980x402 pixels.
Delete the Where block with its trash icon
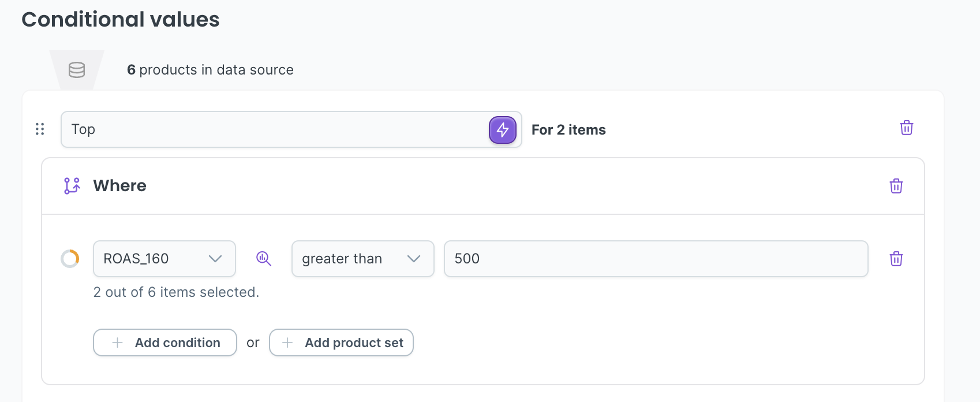pos(896,186)
